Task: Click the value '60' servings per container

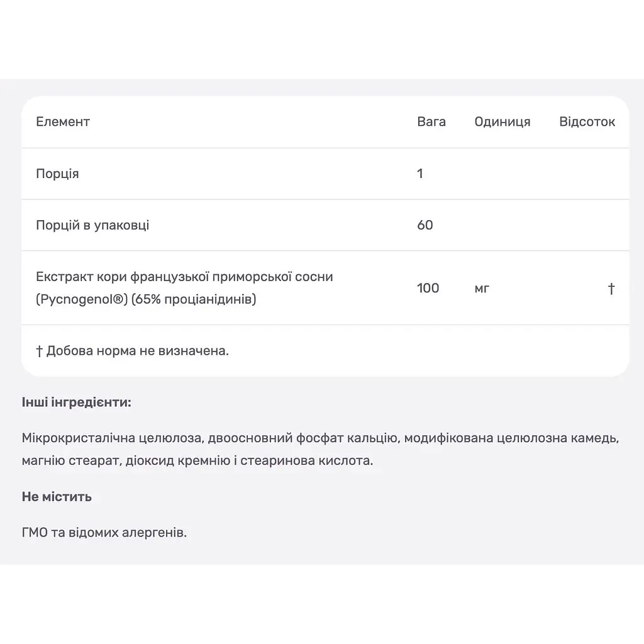Action: coord(425,225)
